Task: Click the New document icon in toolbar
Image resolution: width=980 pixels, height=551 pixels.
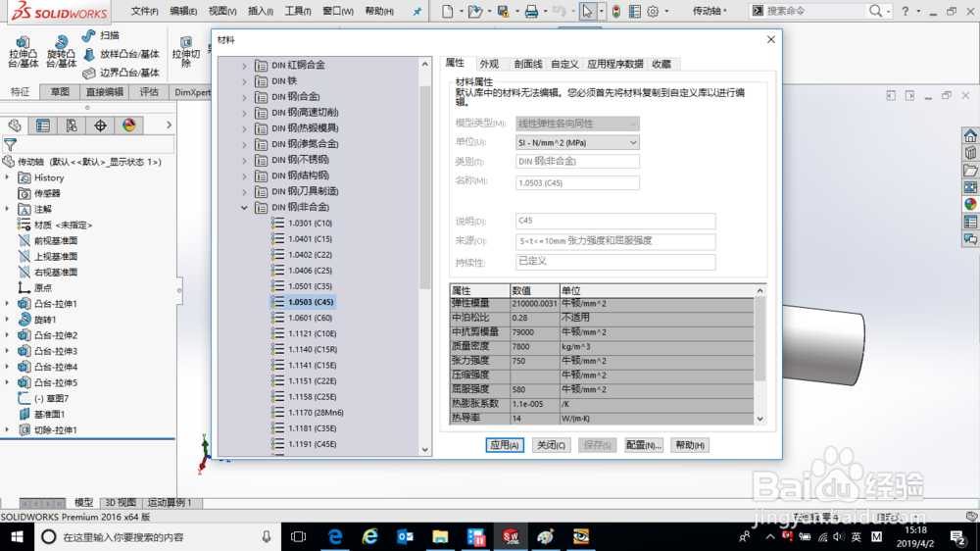Action: pyautogui.click(x=448, y=11)
